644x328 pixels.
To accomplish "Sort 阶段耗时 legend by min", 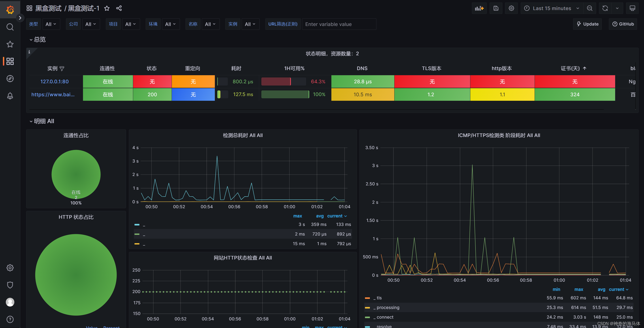I will coord(556,289).
